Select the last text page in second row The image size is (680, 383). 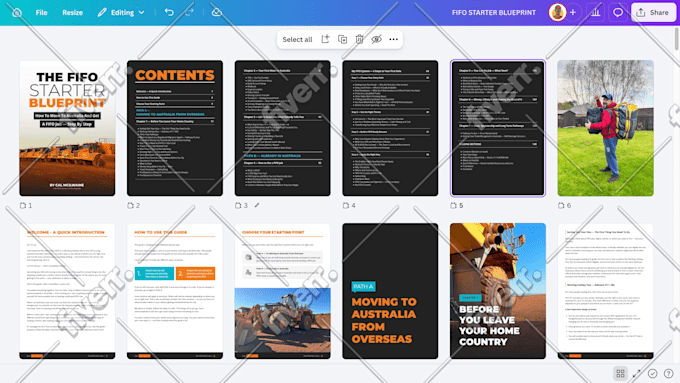(x=605, y=291)
